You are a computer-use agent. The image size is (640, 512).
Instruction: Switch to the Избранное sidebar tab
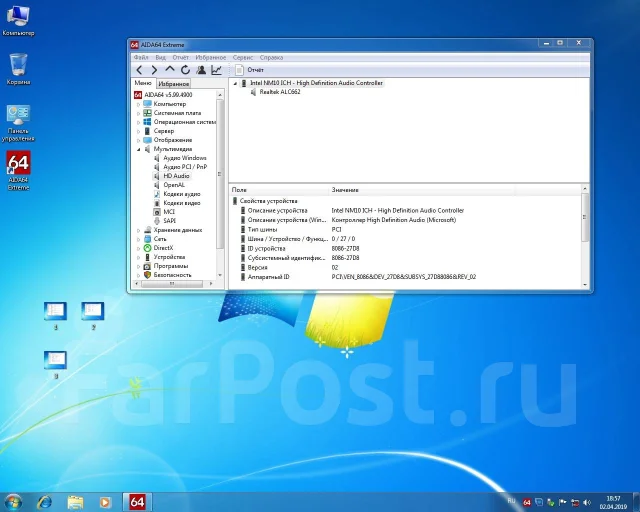click(173, 84)
